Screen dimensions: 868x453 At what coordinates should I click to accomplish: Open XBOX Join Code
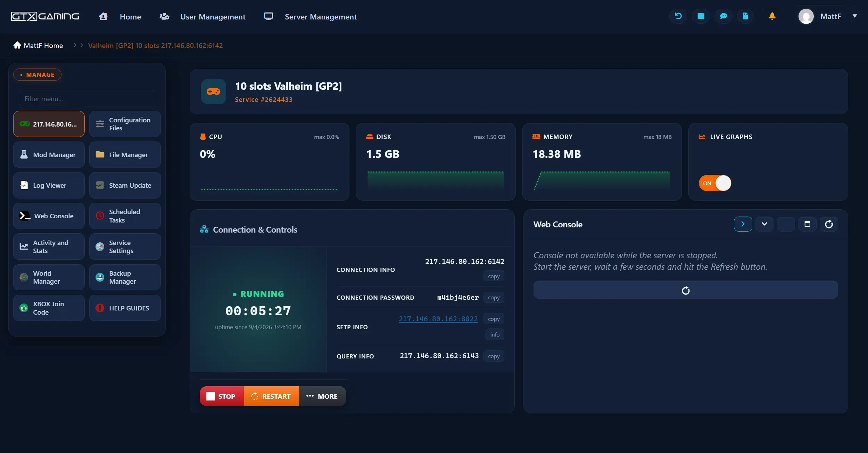point(49,308)
